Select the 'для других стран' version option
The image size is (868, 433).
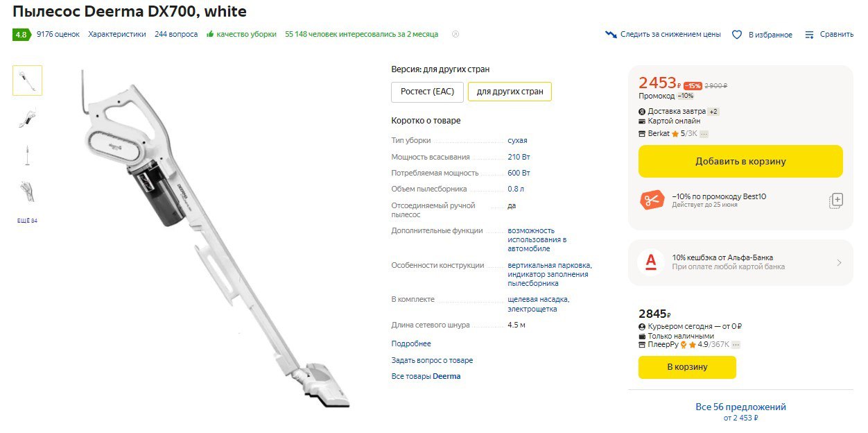point(510,92)
